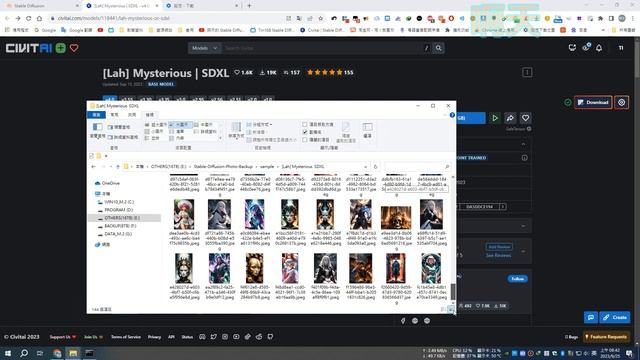Click the Reddit icon in Civitai footer

click(259, 337)
